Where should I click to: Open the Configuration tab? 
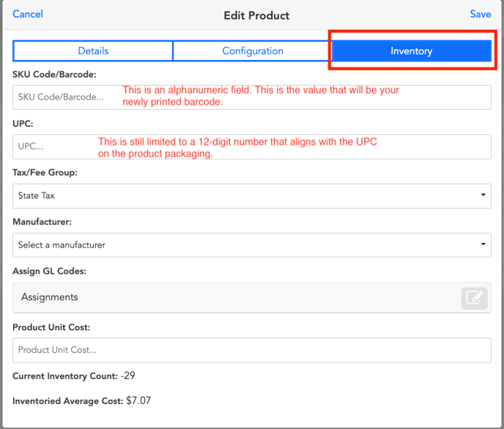click(253, 51)
